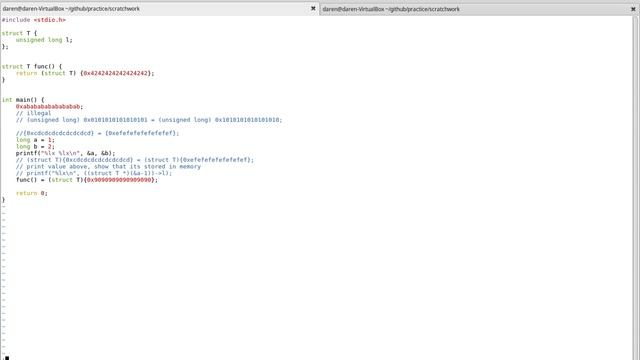Click the 'func() = (struct T)' assignment line
The width and height of the screenshot is (640, 360).
coord(87,180)
